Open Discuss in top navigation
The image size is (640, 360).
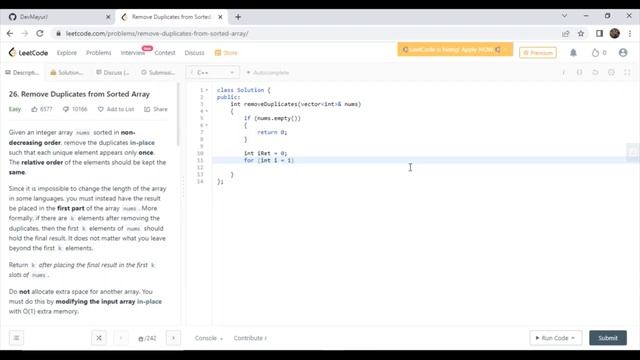(x=194, y=53)
